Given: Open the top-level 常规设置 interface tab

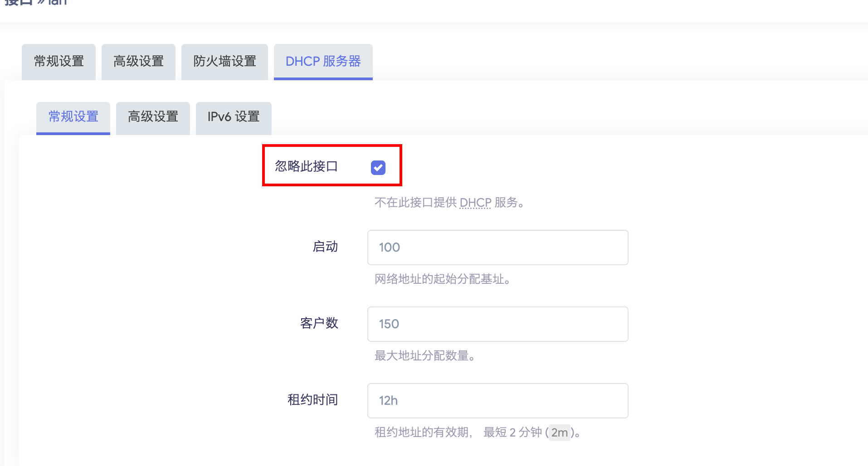Looking at the screenshot, I should [59, 62].
